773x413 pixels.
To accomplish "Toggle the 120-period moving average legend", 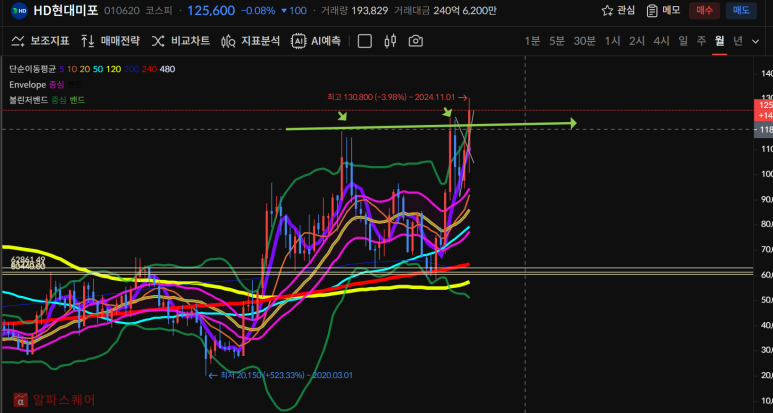I will click(x=114, y=69).
